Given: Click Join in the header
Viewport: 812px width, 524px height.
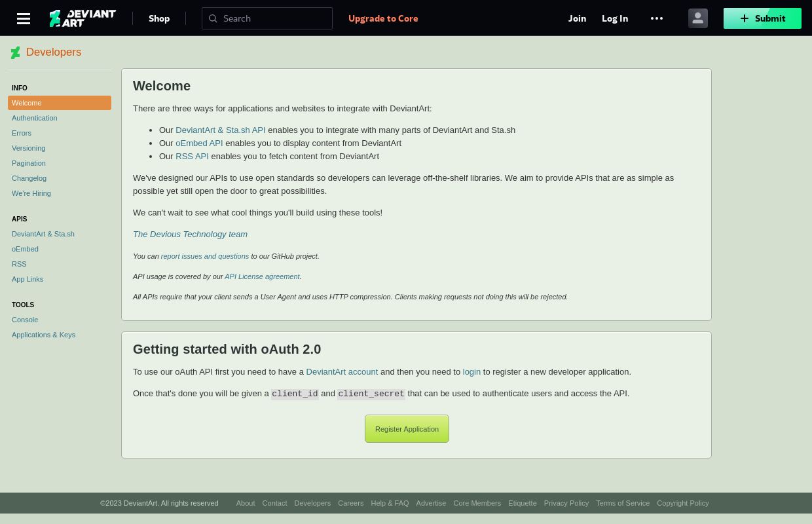Looking at the screenshot, I should click(577, 18).
